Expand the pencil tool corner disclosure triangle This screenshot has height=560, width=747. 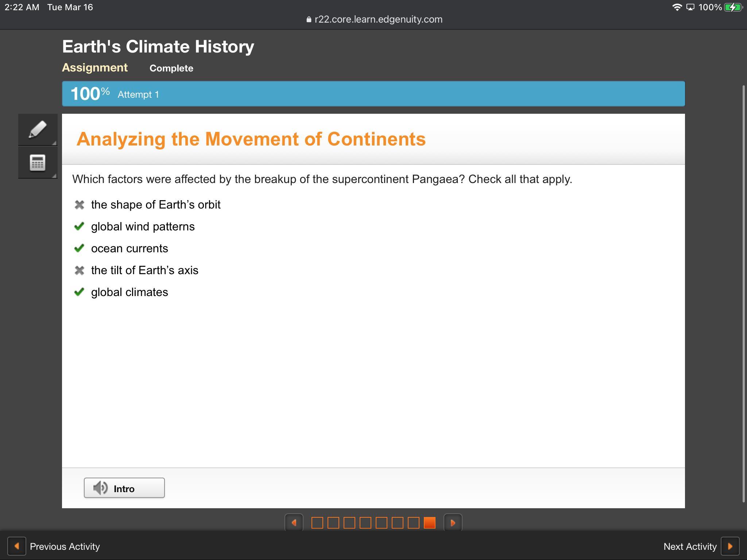54,143
